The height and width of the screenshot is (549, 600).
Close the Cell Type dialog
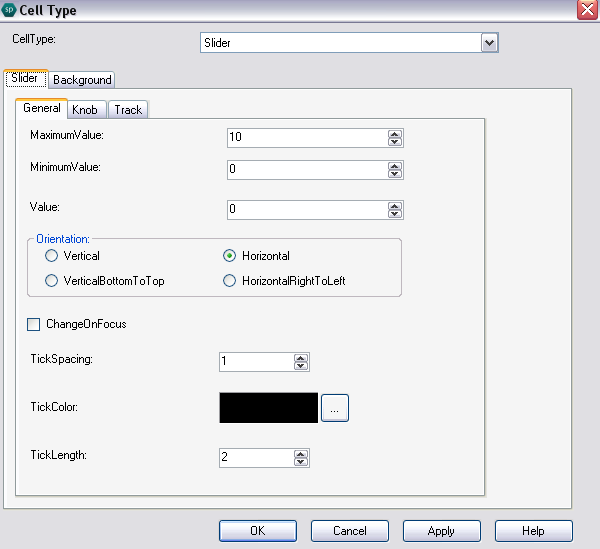coord(587,10)
